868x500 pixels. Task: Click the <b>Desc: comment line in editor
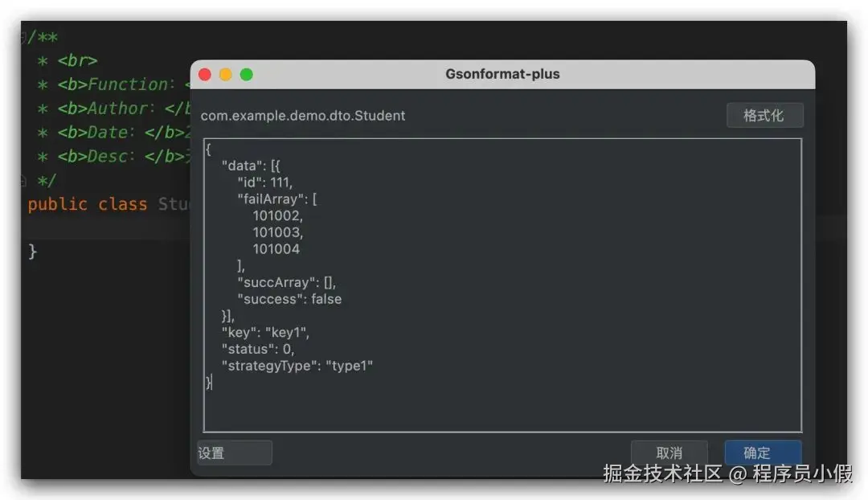(113, 156)
